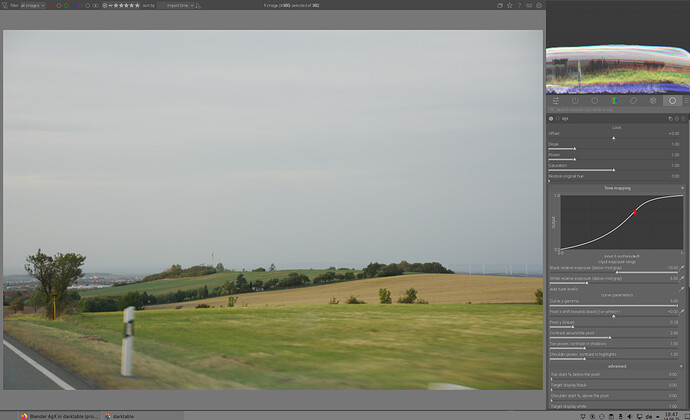Viewport: 690px width, 420px height.
Task: Show only active modules tab
Action: click(575, 101)
